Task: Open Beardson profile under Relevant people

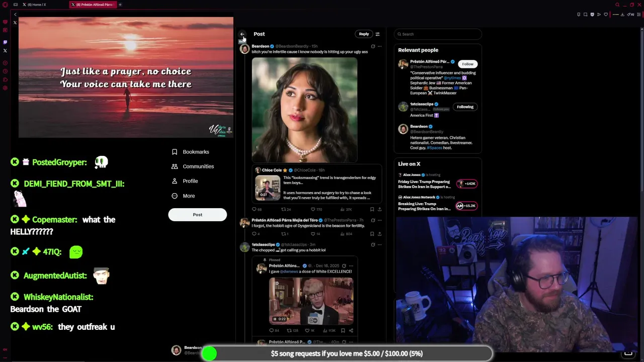Action: coord(419,127)
